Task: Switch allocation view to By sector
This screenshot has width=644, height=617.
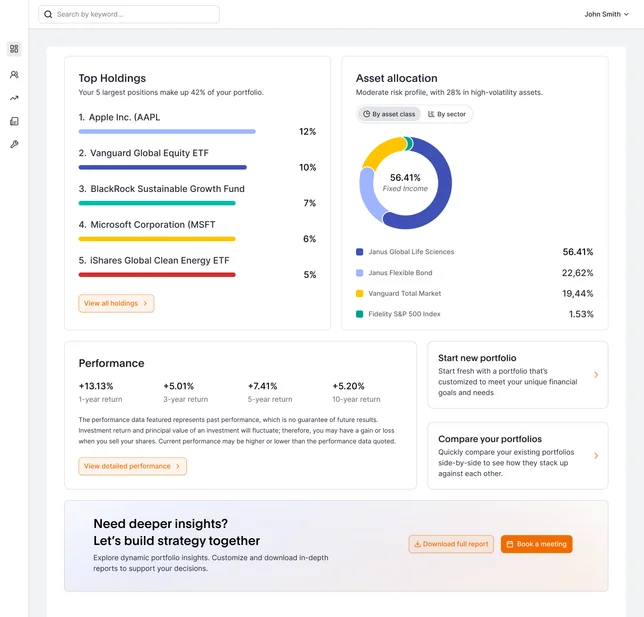Action: (x=446, y=114)
